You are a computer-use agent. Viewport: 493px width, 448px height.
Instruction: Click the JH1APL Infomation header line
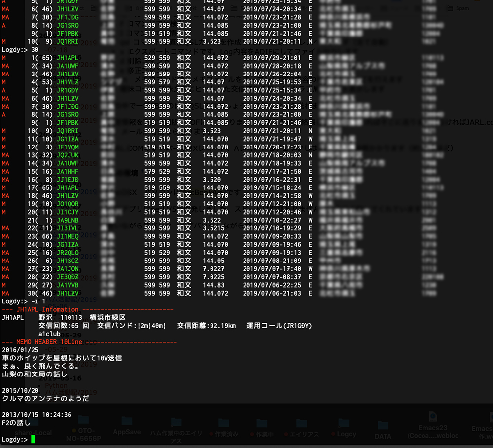click(47, 309)
